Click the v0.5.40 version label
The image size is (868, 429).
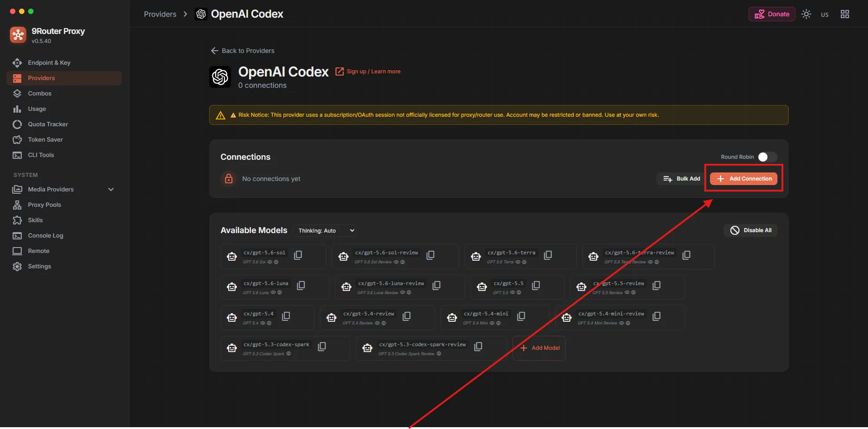coord(41,41)
